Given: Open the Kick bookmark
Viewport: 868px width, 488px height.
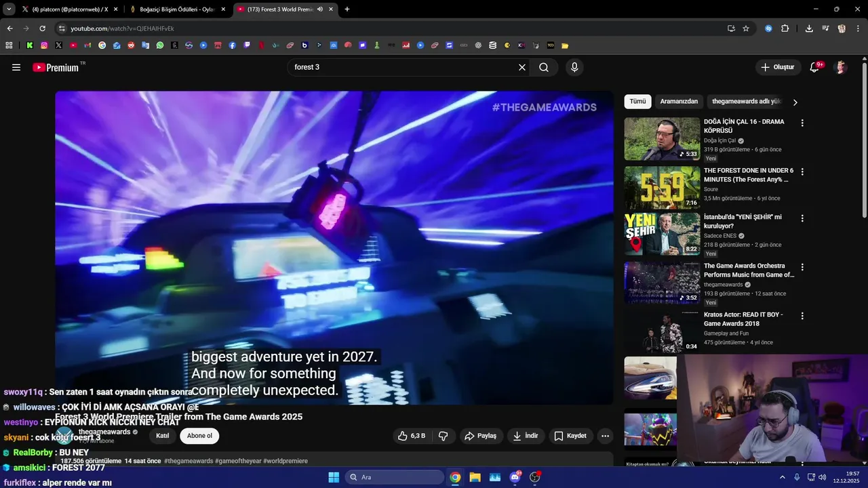Looking at the screenshot, I should (x=30, y=45).
